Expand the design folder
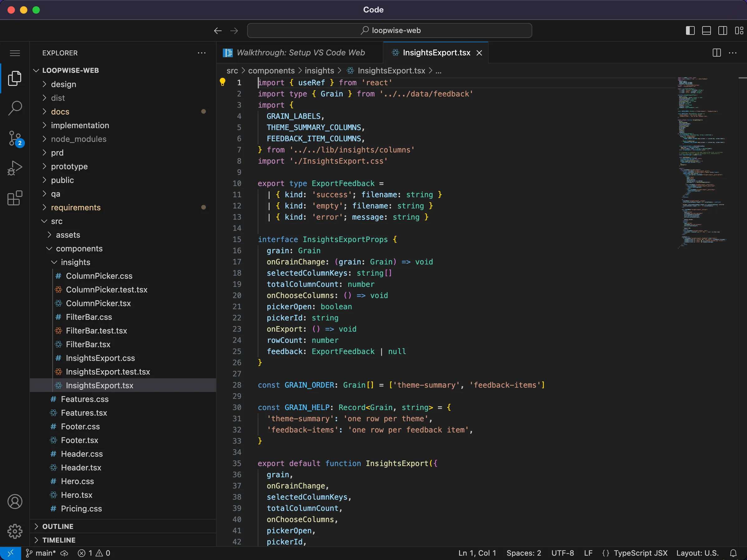This screenshot has height=560, width=747. pyautogui.click(x=123, y=84)
